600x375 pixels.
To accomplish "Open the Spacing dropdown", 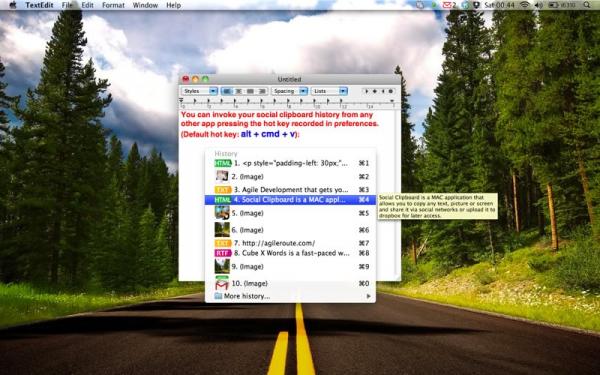I will coord(290,91).
